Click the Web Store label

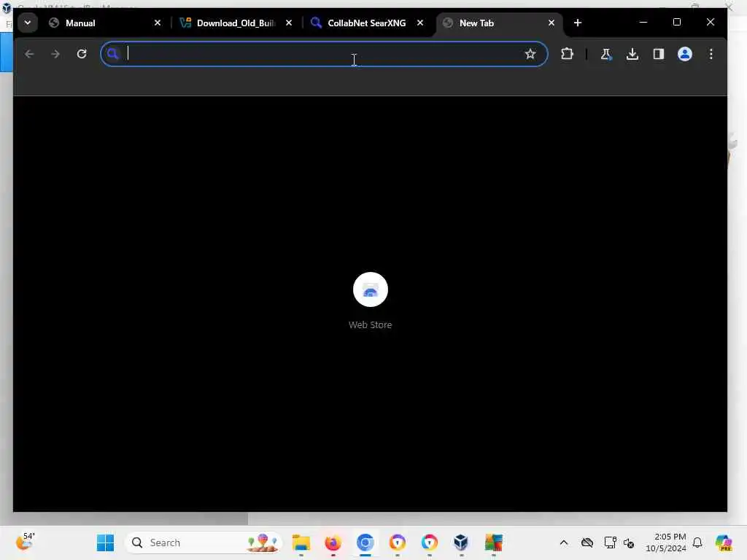click(370, 324)
